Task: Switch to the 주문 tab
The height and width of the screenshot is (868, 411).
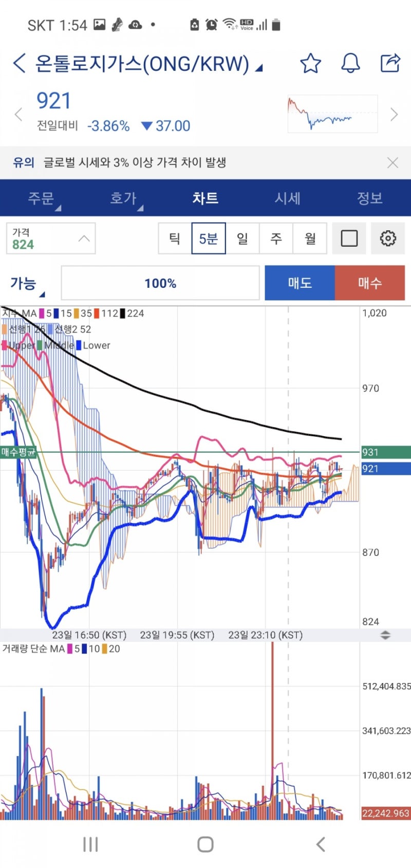Action: click(x=41, y=198)
